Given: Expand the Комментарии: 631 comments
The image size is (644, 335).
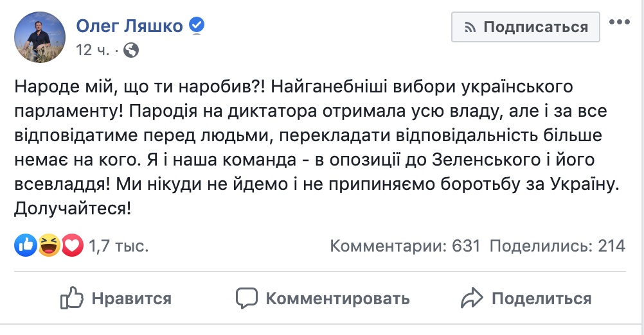Looking at the screenshot, I should (x=405, y=246).
